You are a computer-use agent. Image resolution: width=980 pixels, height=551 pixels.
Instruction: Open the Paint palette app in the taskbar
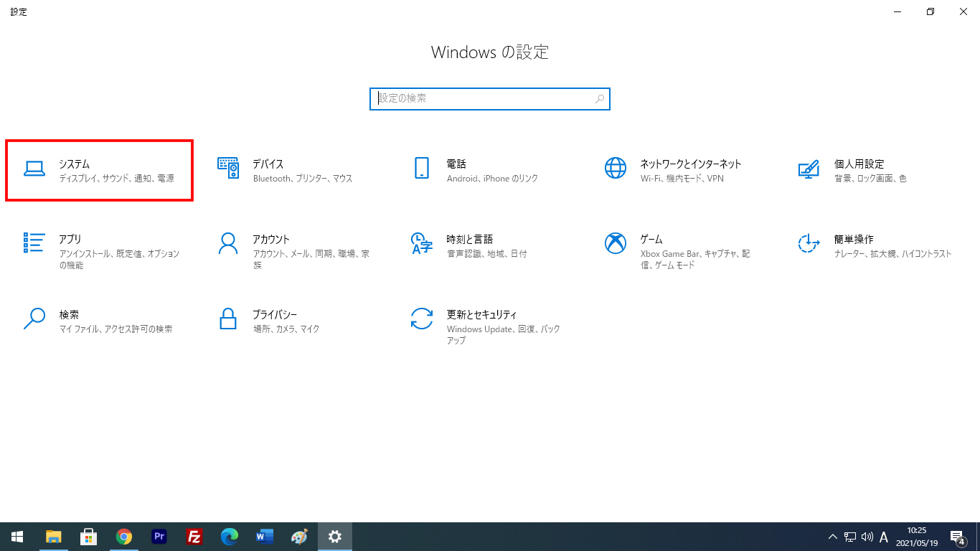[x=300, y=537]
